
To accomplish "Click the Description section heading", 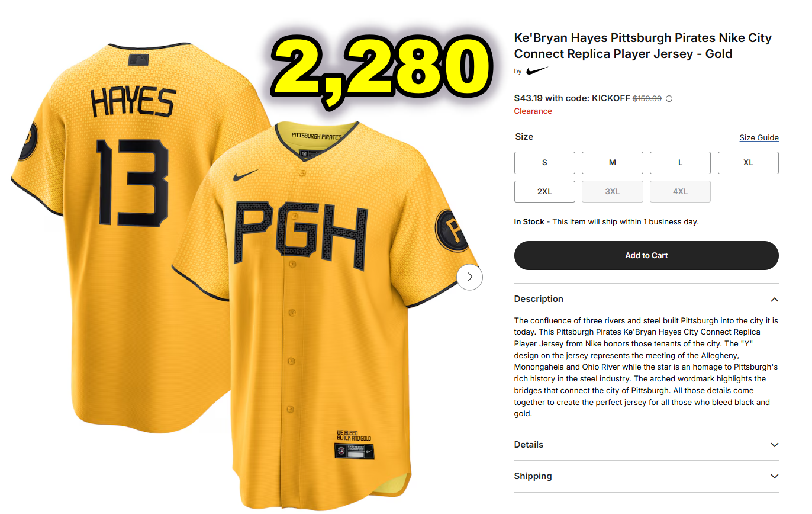I will pos(539,299).
